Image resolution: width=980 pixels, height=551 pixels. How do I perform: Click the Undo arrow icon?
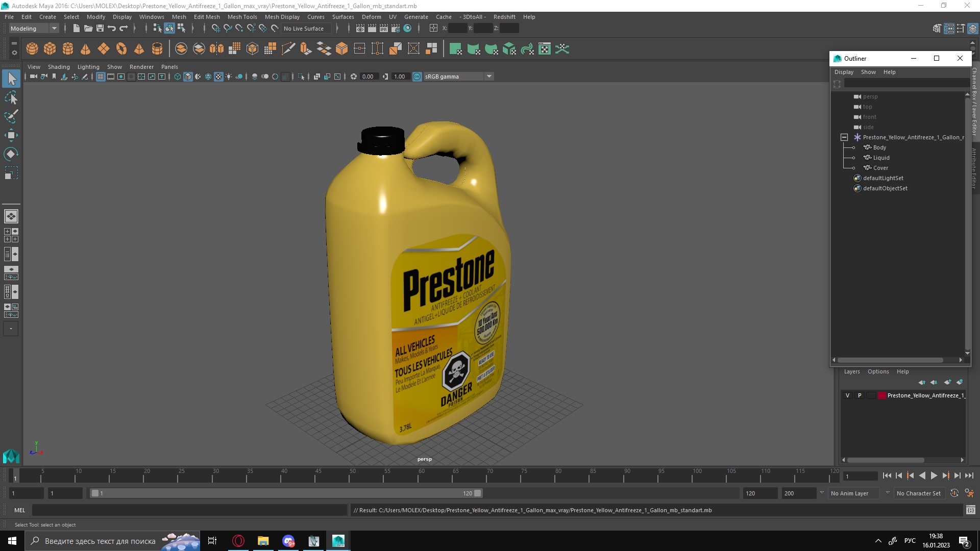tap(111, 29)
